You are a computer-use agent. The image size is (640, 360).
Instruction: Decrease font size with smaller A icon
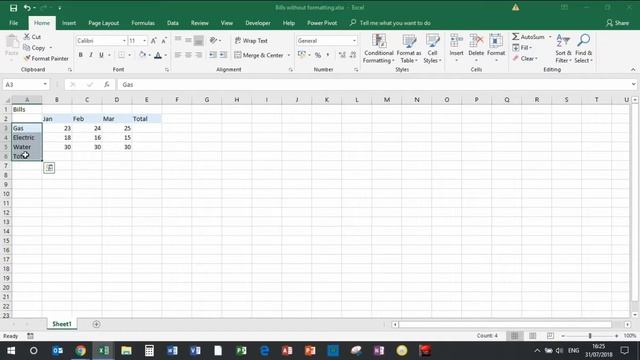[164, 40]
